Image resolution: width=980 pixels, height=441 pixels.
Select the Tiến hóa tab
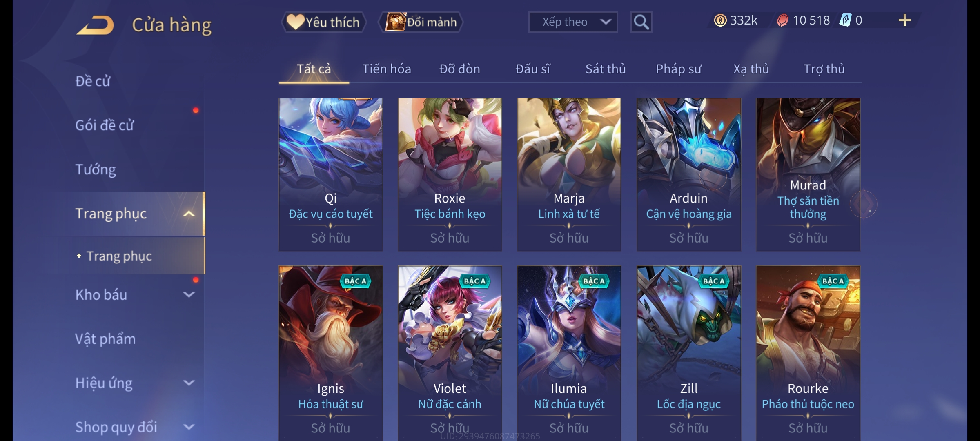[386, 69]
